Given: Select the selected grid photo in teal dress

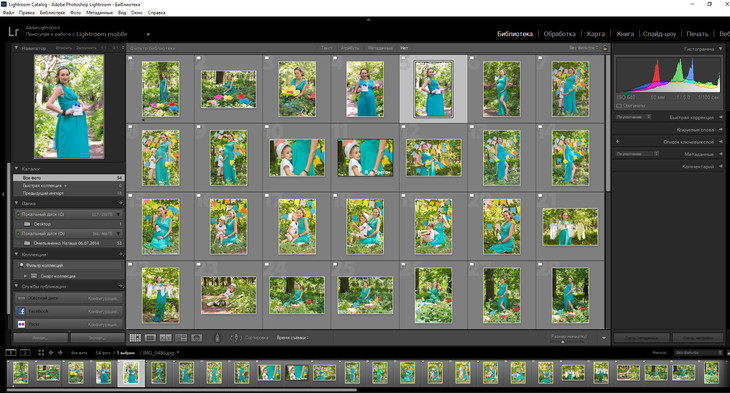Looking at the screenshot, I should pyautogui.click(x=433, y=89).
